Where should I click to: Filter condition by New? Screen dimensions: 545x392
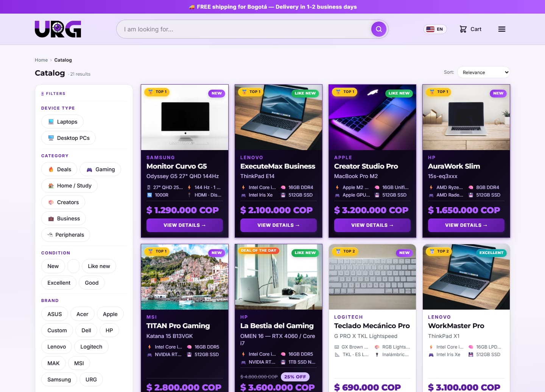[x=53, y=266]
